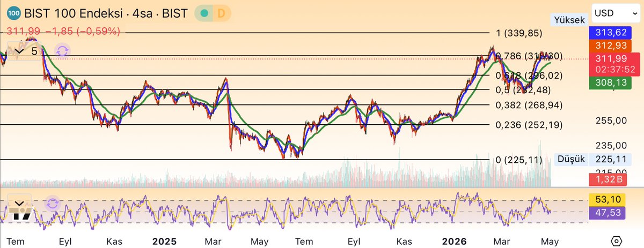Click the 255,00 price axis value

click(x=612, y=121)
